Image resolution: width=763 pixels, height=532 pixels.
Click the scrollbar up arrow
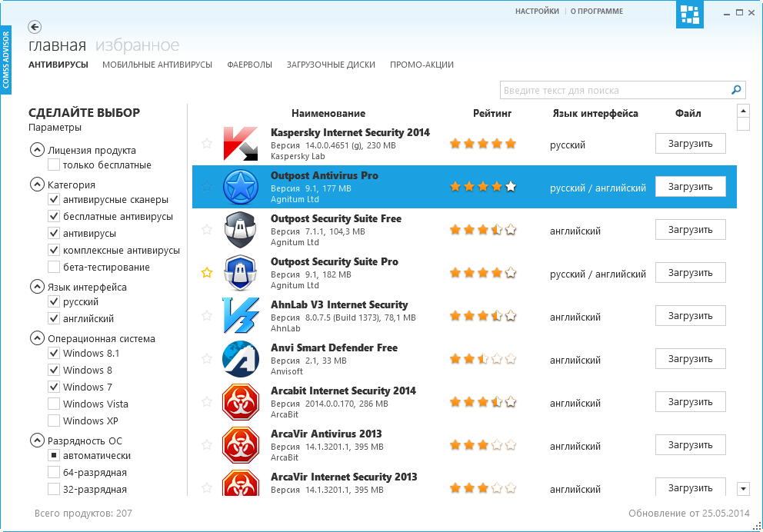tap(743, 111)
